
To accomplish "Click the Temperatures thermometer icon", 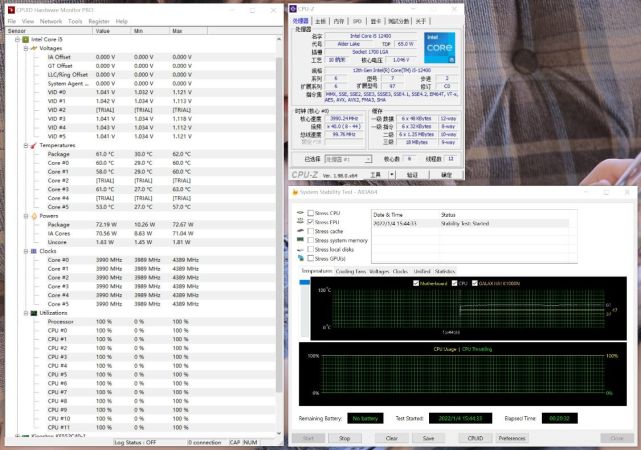I will click(x=31, y=145).
